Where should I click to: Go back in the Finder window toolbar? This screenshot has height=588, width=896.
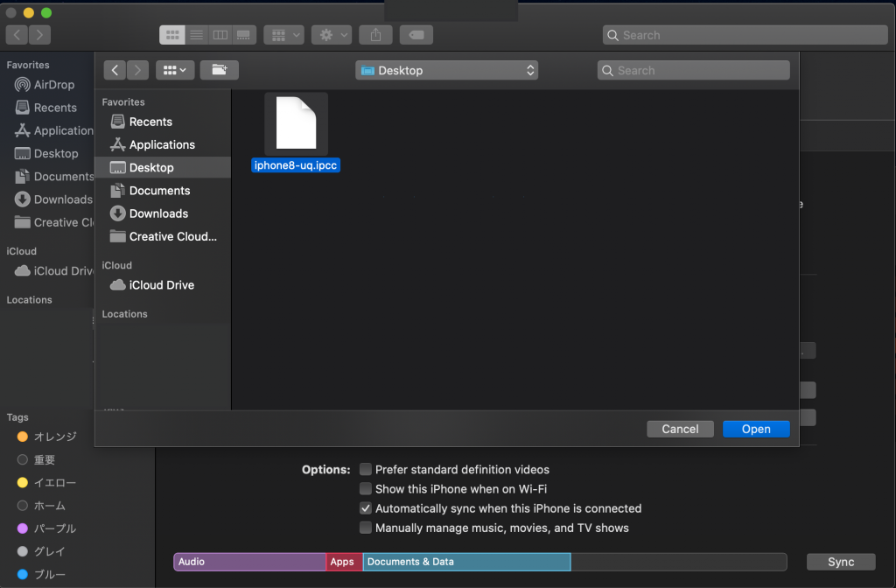click(x=17, y=35)
